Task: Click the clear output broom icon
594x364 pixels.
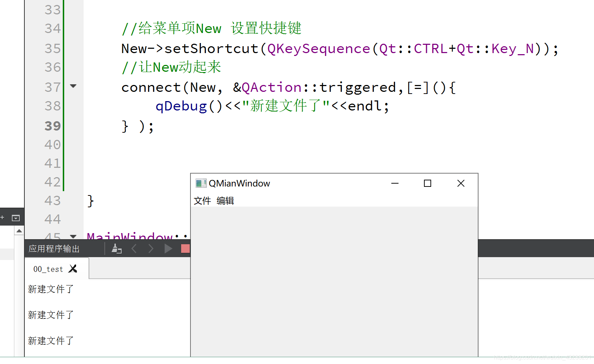Action: click(x=117, y=249)
